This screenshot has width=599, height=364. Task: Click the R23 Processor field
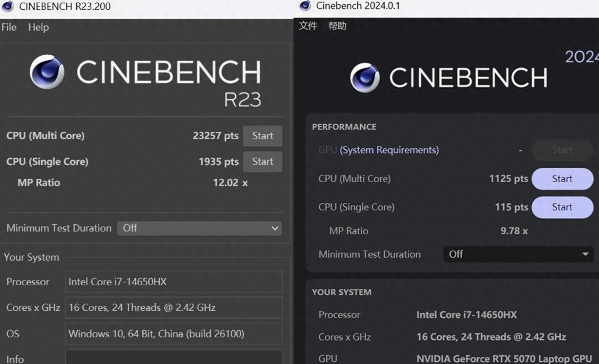tap(174, 282)
